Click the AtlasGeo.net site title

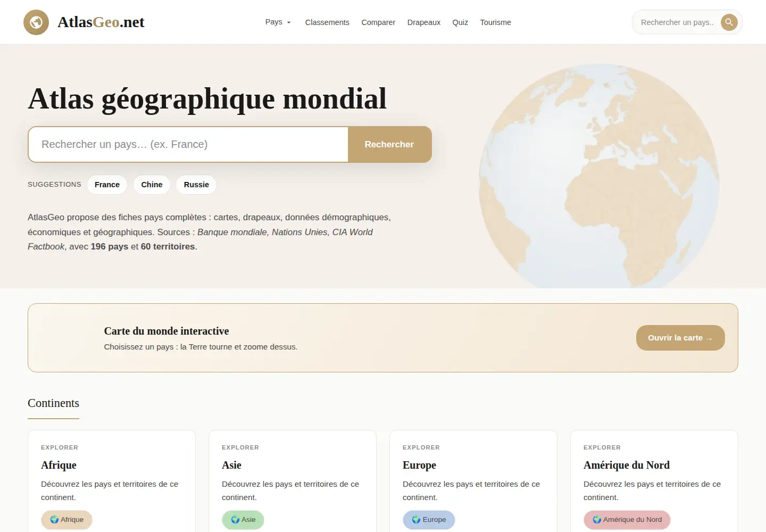[101, 22]
